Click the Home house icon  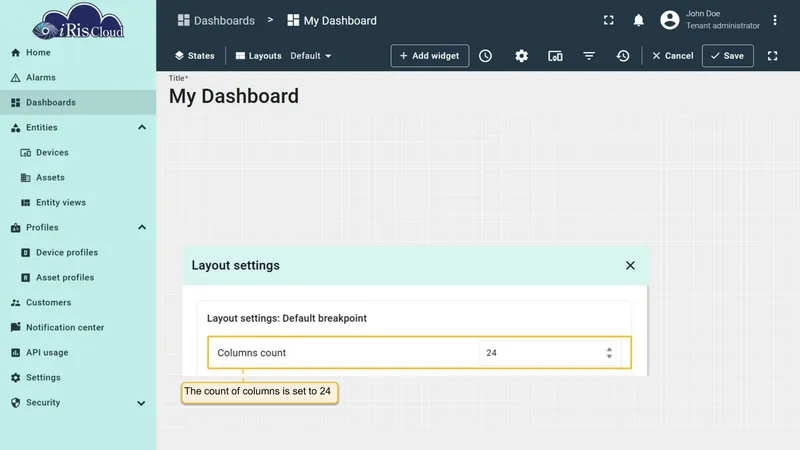pos(15,53)
